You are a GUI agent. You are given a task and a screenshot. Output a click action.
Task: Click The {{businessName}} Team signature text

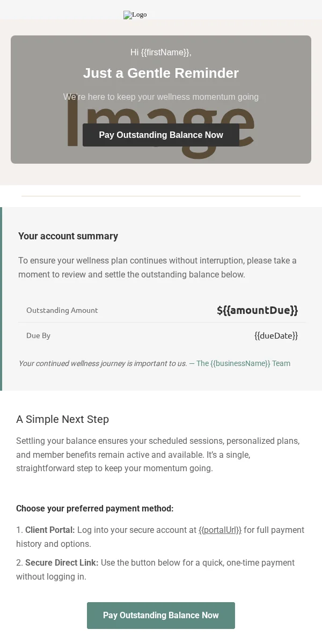tap(243, 363)
